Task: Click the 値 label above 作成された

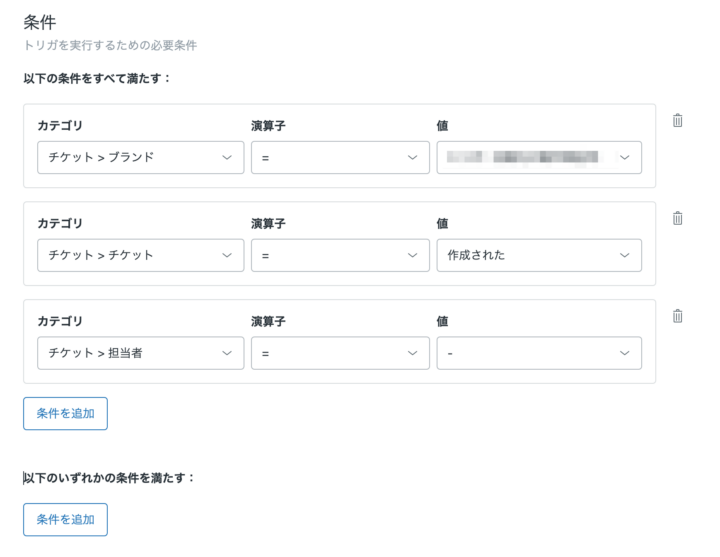Action: [x=443, y=223]
